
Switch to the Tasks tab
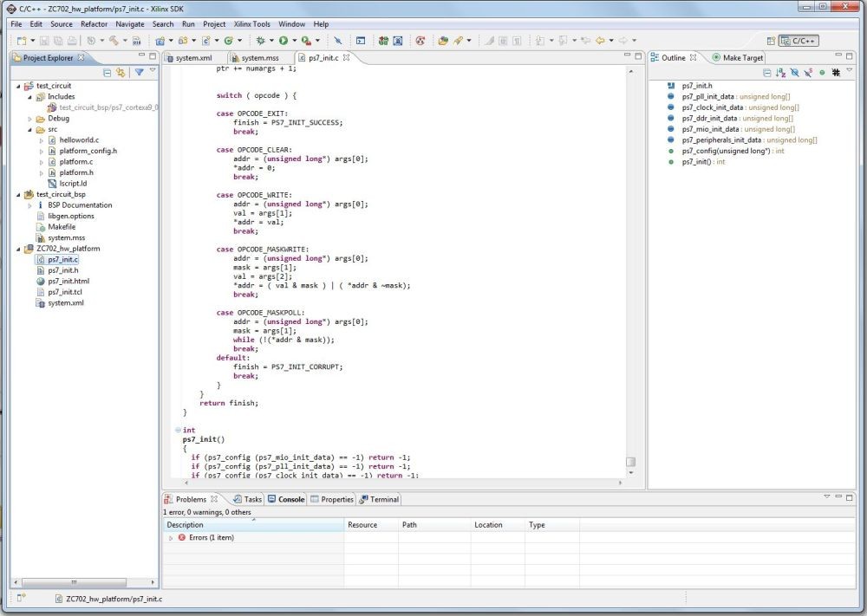(247, 499)
